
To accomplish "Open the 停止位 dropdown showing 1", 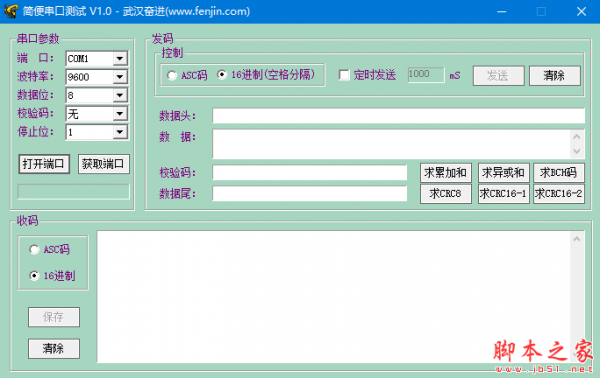I will 120,132.
